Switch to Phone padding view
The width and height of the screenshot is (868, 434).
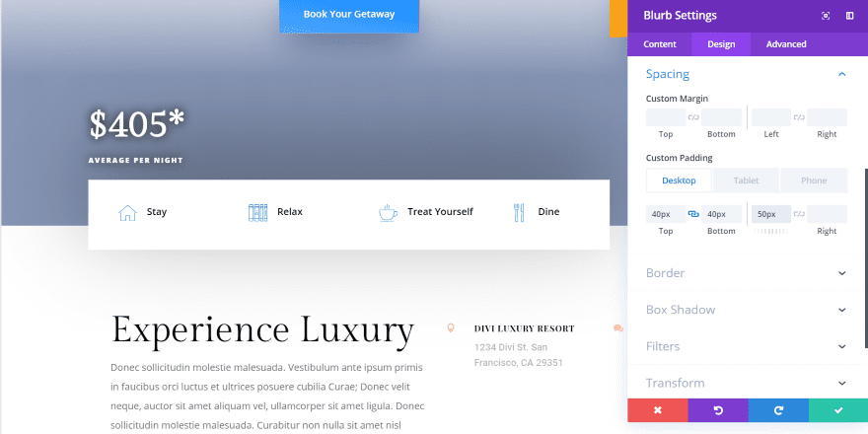[x=814, y=181]
